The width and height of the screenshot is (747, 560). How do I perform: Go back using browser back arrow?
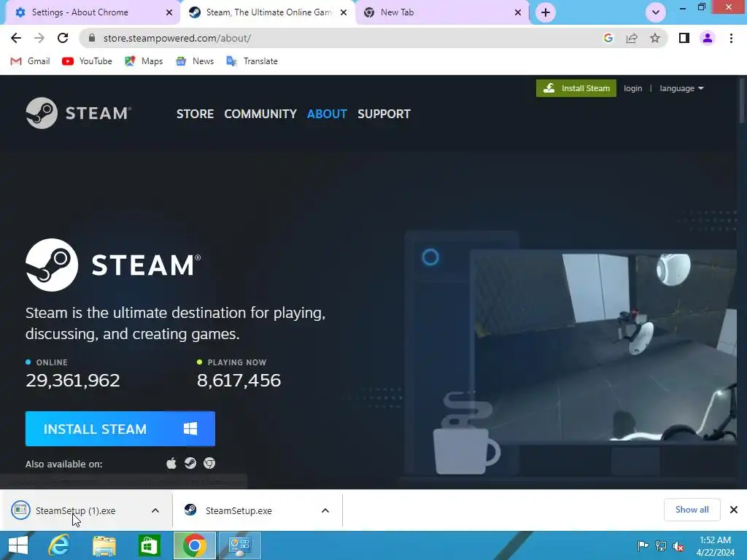click(x=16, y=38)
